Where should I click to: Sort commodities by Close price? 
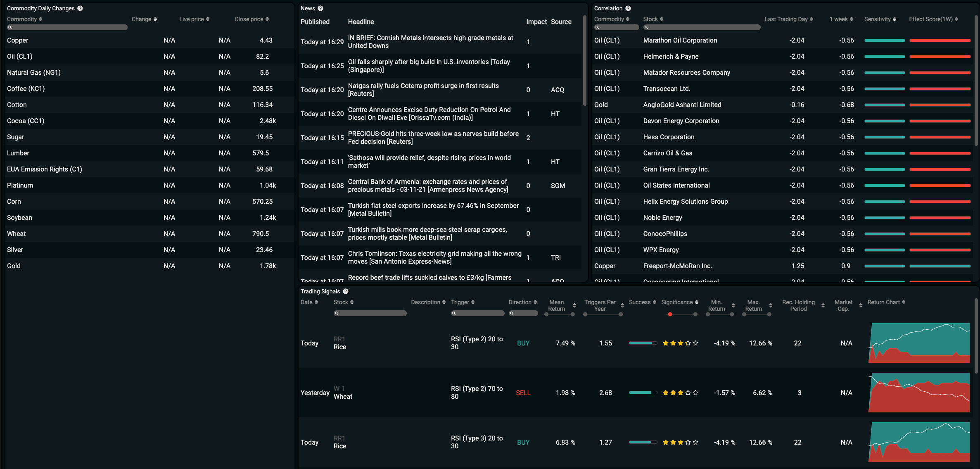267,19
